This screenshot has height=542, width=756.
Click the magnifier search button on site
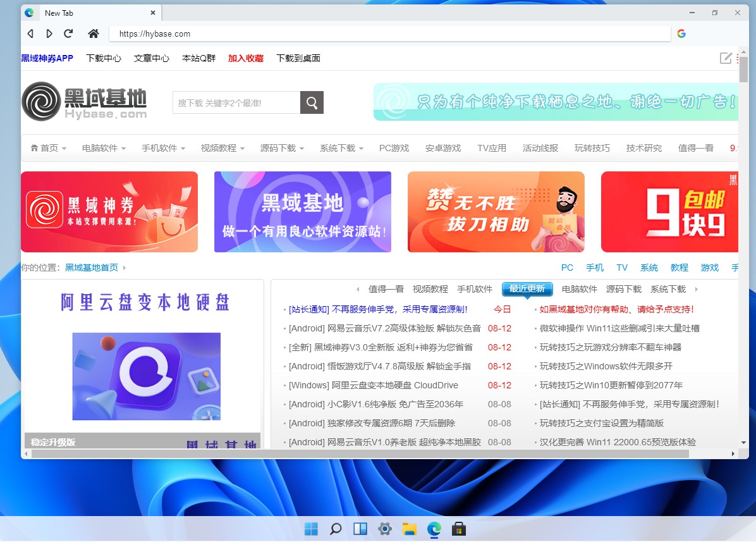tap(312, 102)
